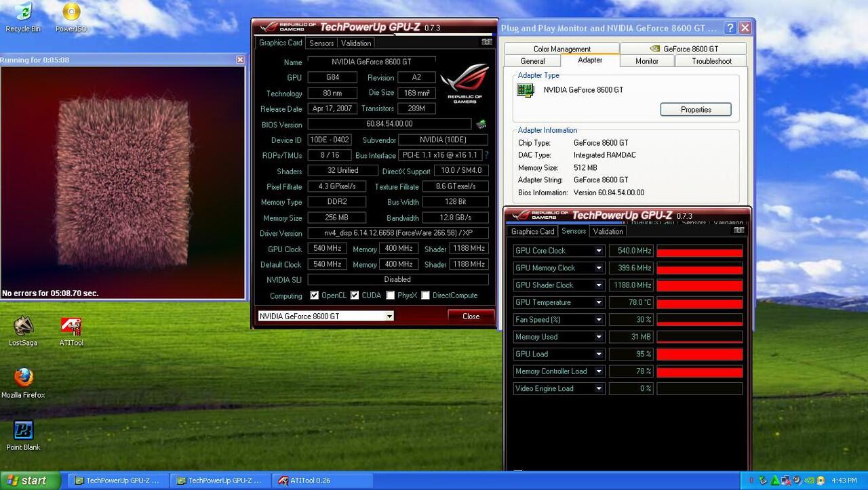Screen dimensions: 868x490
Task: Switch to second TechPowerUp GPU-Z taskbar button
Action: [x=219, y=481]
